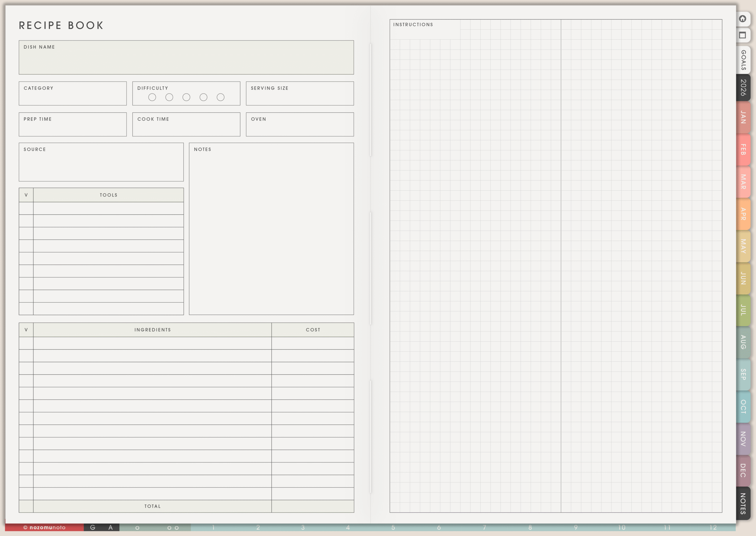The width and height of the screenshot is (756, 536).
Task: Open the NOTES side tab
Action: coord(743,503)
